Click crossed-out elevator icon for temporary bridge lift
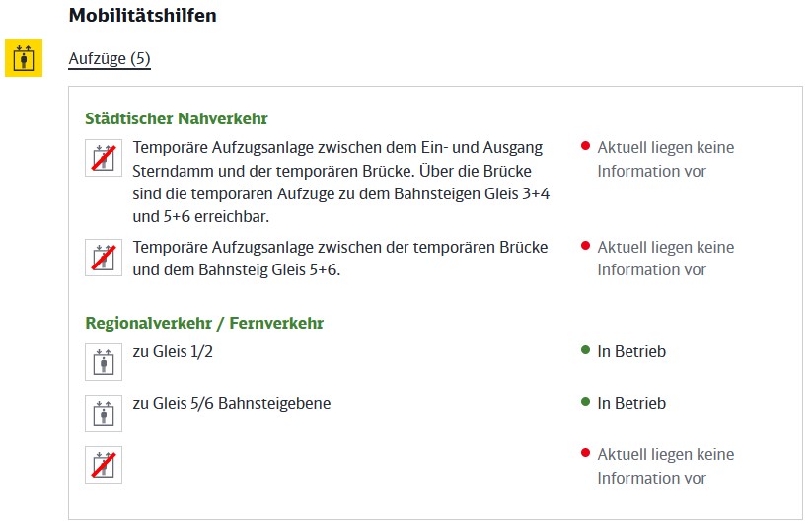812x530 pixels. tap(104, 258)
